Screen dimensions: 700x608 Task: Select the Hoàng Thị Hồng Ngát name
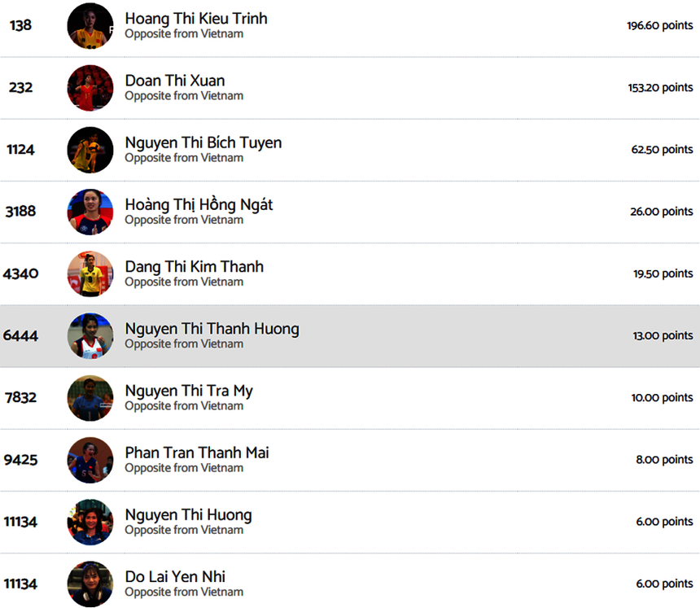pyautogui.click(x=199, y=205)
